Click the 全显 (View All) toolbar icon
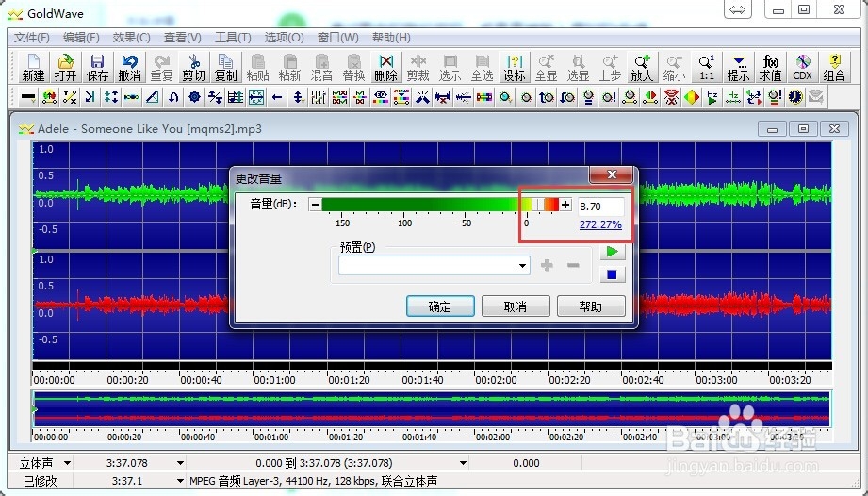Screen dimensions: 868x496 click(x=547, y=68)
